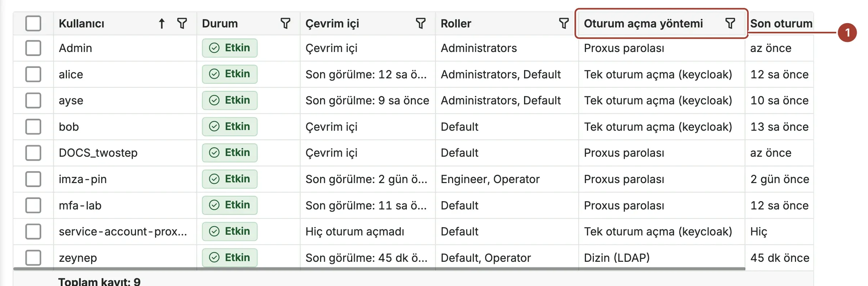Click the imza-pin user name
Viewport: 868px width, 286px height.
tap(82, 179)
